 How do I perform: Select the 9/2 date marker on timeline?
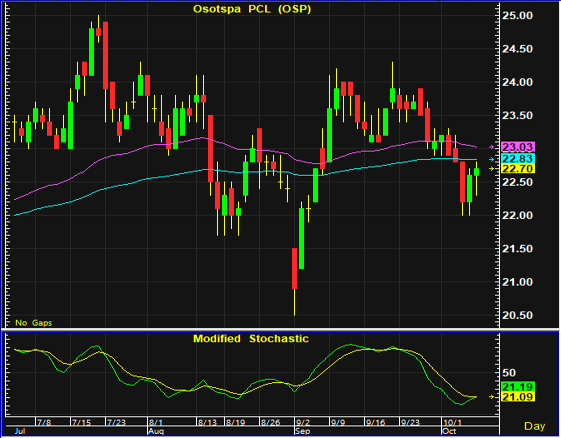click(303, 423)
